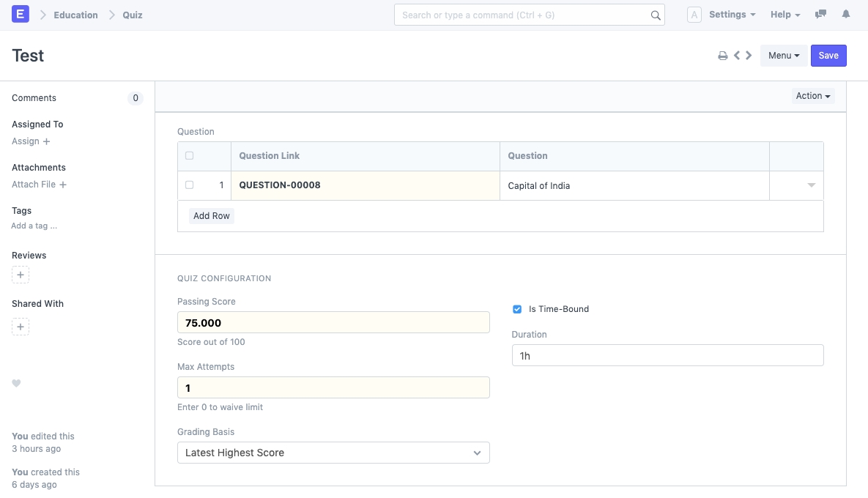Select the QUESTION-00008 row checkbox

[x=190, y=185]
